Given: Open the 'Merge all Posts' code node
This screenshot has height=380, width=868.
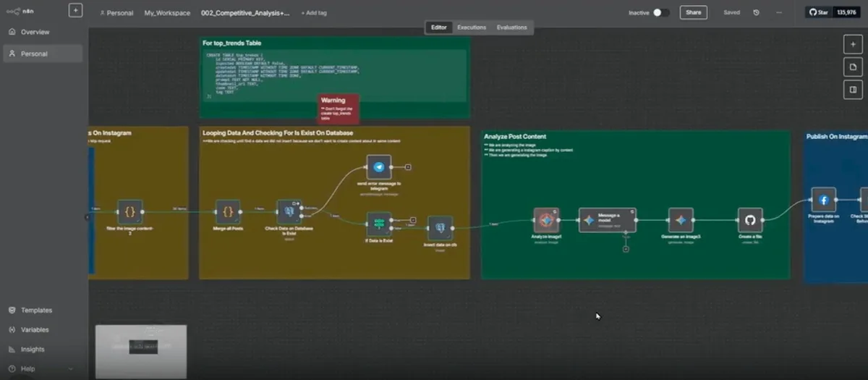Looking at the screenshot, I should coord(228,212).
